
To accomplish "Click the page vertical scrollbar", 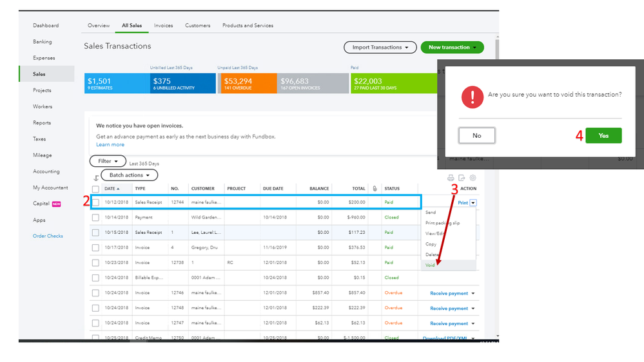I will click(x=498, y=49).
